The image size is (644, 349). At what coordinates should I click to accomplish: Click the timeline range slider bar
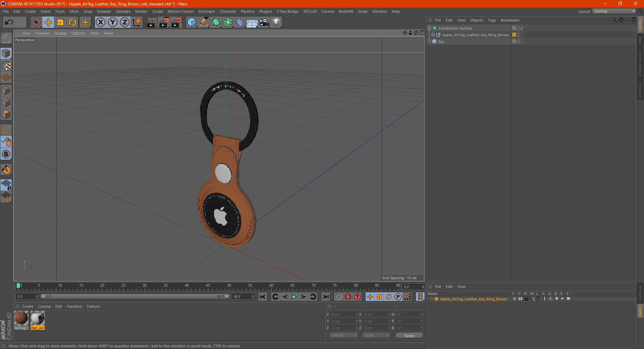click(135, 296)
